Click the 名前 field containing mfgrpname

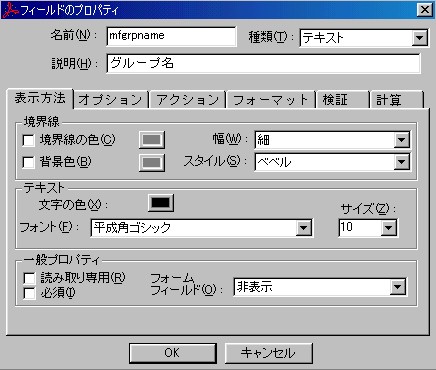pos(171,36)
